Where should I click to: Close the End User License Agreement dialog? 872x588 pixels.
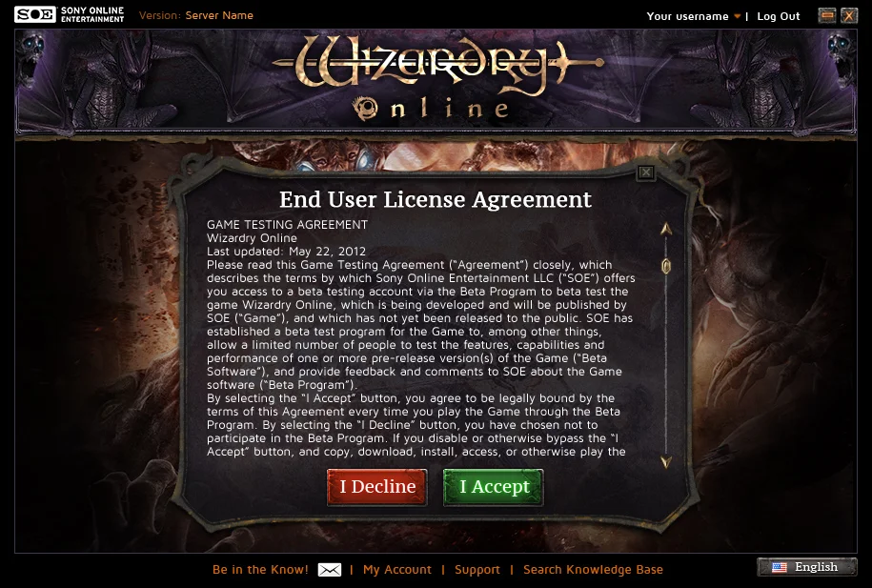tap(645, 172)
